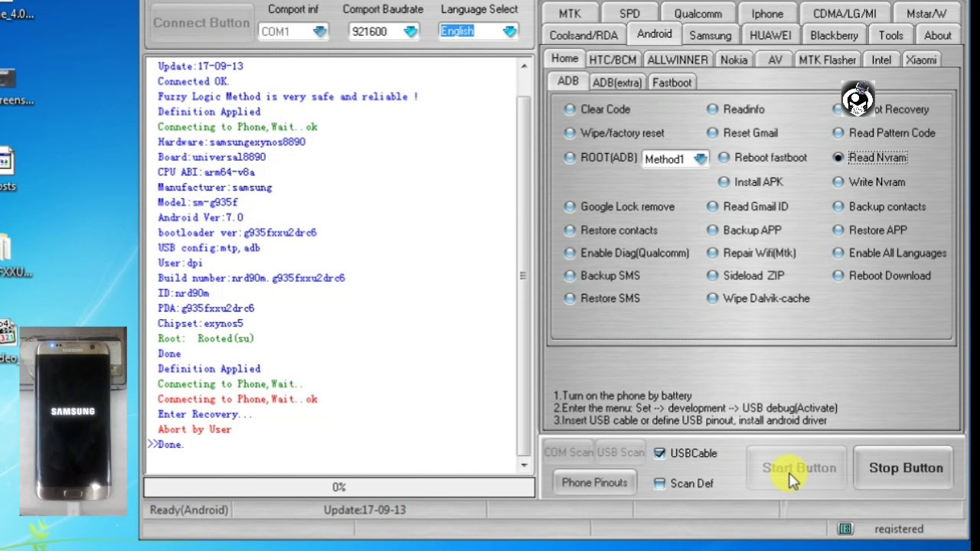Click the log scroll down arrow
Viewport: 980px width, 551px height.
524,465
